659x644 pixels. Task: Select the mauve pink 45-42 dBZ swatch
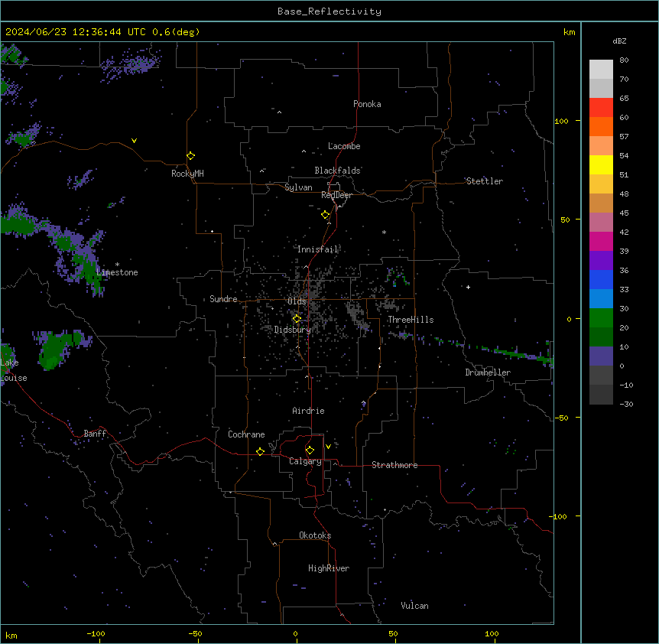[601, 223]
